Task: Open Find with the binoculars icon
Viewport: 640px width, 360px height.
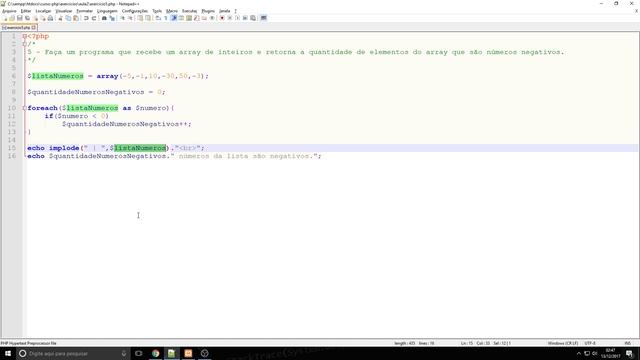Action: [x=104, y=18]
